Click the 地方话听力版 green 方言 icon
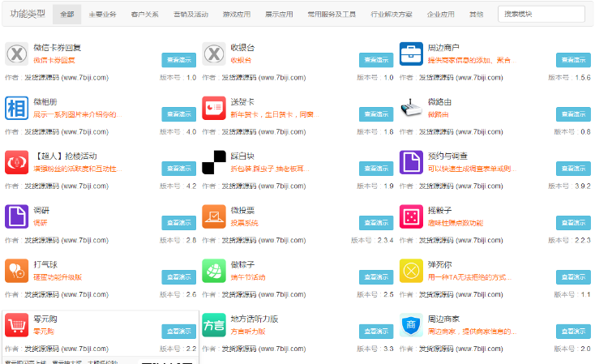This screenshot has width=608, height=364. 214,325
